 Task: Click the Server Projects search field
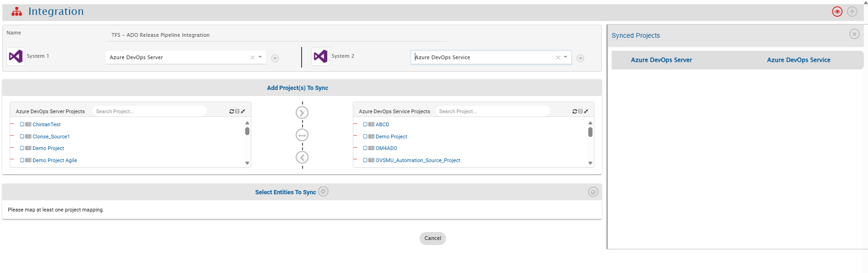point(149,111)
